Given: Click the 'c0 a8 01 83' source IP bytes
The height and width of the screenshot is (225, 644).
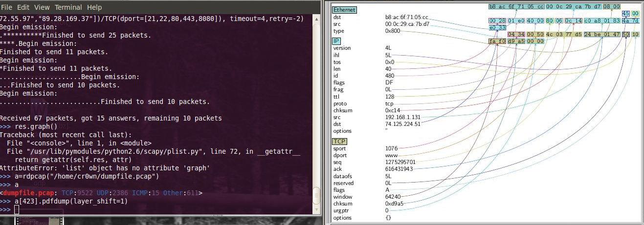Looking at the screenshot, I should click(x=602, y=21).
